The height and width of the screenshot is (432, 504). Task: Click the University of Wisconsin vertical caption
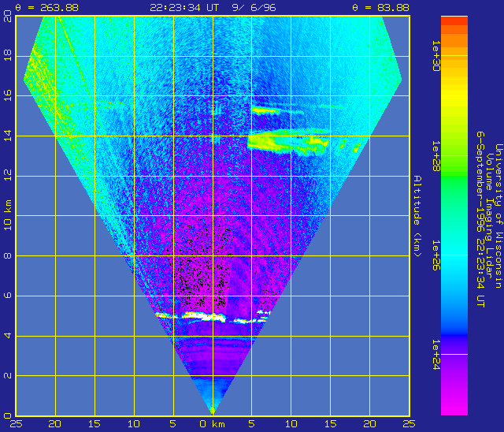tap(498, 216)
